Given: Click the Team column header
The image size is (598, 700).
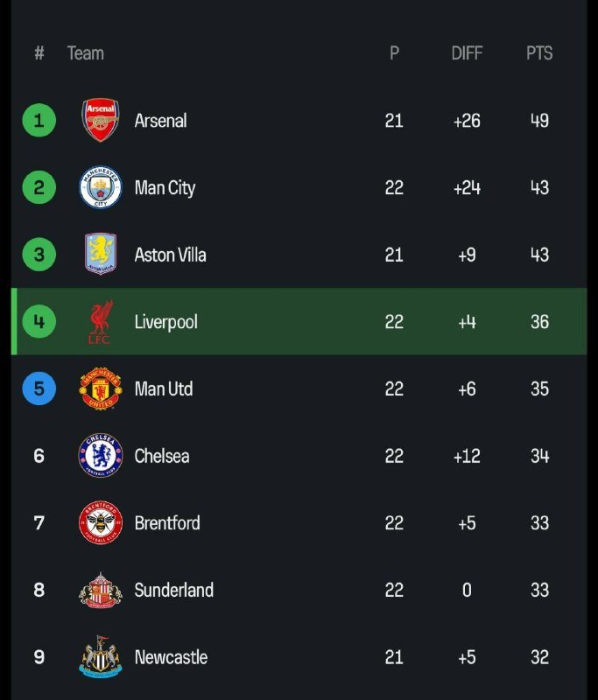Looking at the screenshot, I should click(x=86, y=53).
